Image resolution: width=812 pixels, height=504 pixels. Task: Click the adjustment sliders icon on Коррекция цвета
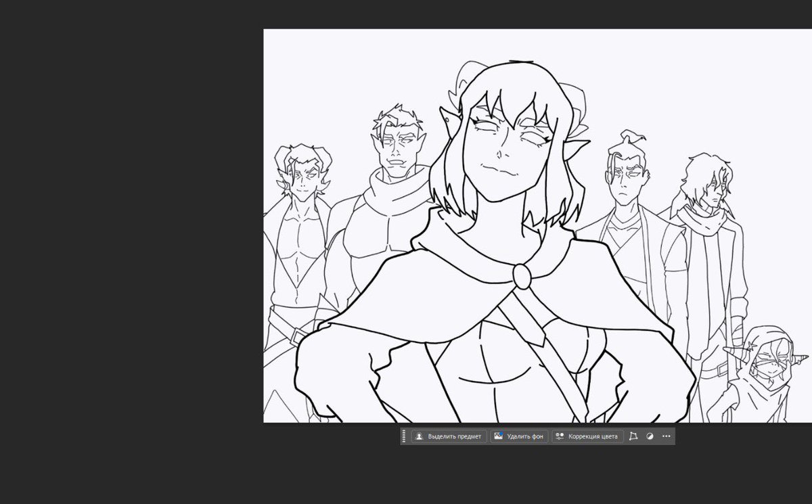click(559, 436)
